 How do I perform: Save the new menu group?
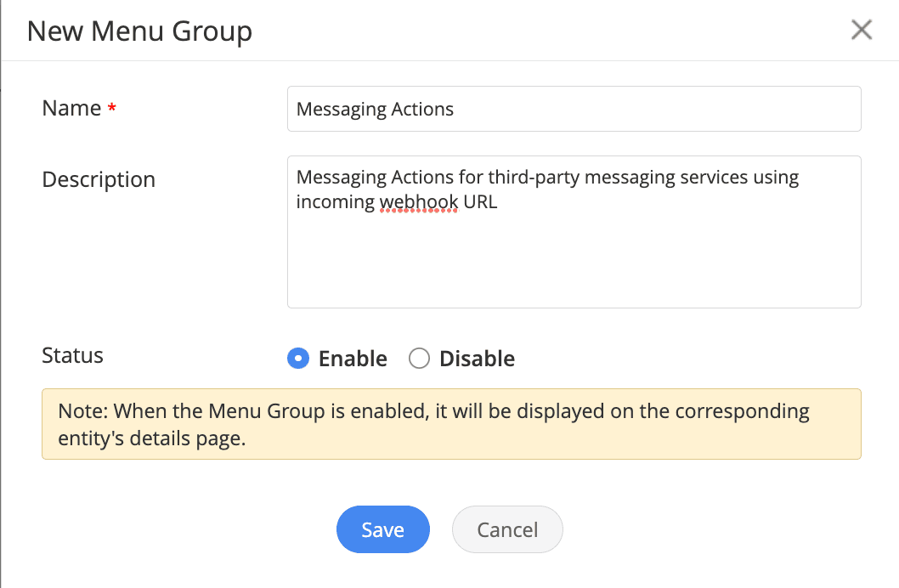pyautogui.click(x=382, y=529)
